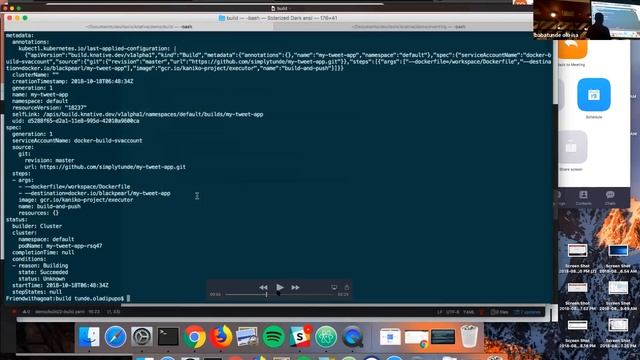Image resolution: width=640 pixels, height=360 pixels.
Task: Open Finder from the Dock
Action: pyautogui.click(x=89, y=337)
